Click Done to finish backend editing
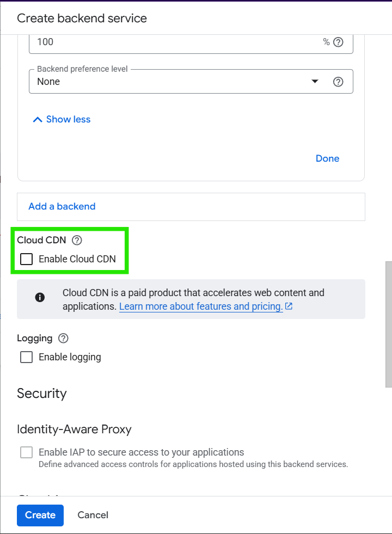The width and height of the screenshot is (392, 534). click(x=327, y=158)
